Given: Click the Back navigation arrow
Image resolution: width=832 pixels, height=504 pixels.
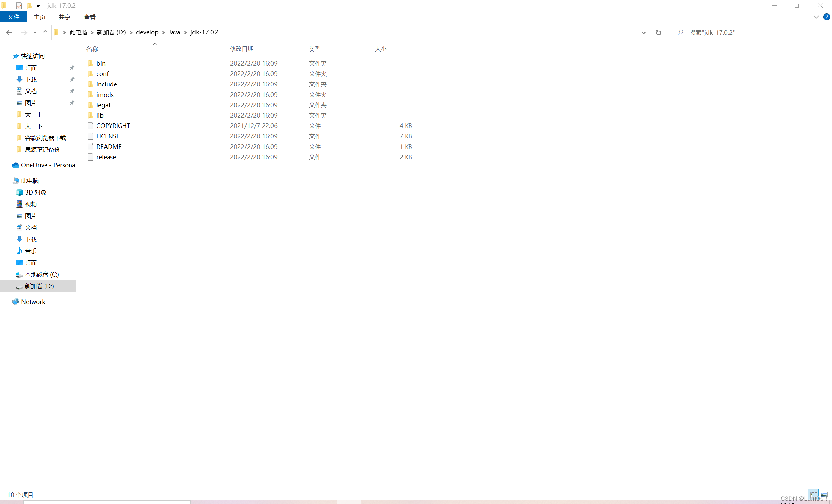Looking at the screenshot, I should coord(9,32).
